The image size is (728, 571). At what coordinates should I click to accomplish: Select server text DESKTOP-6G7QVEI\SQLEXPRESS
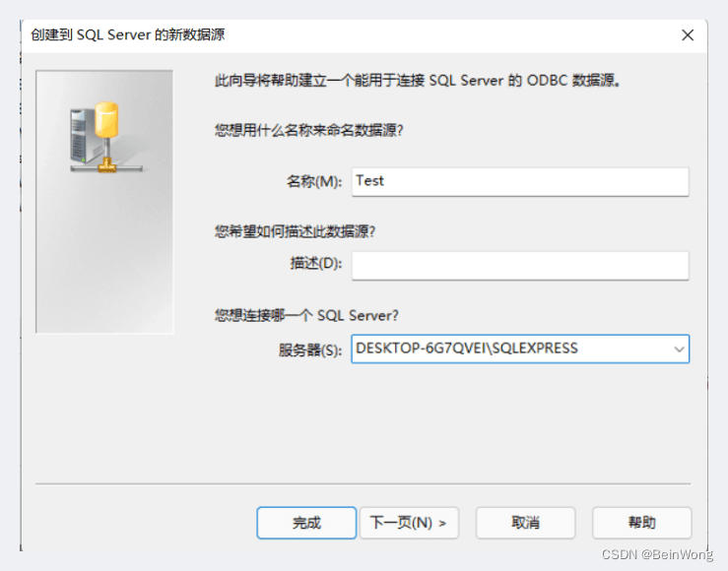pyautogui.click(x=467, y=349)
